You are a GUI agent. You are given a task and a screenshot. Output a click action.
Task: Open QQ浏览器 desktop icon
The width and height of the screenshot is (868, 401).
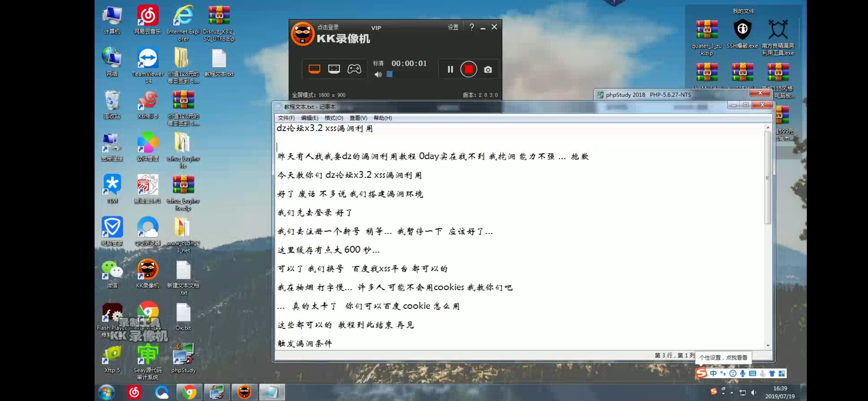tap(148, 232)
